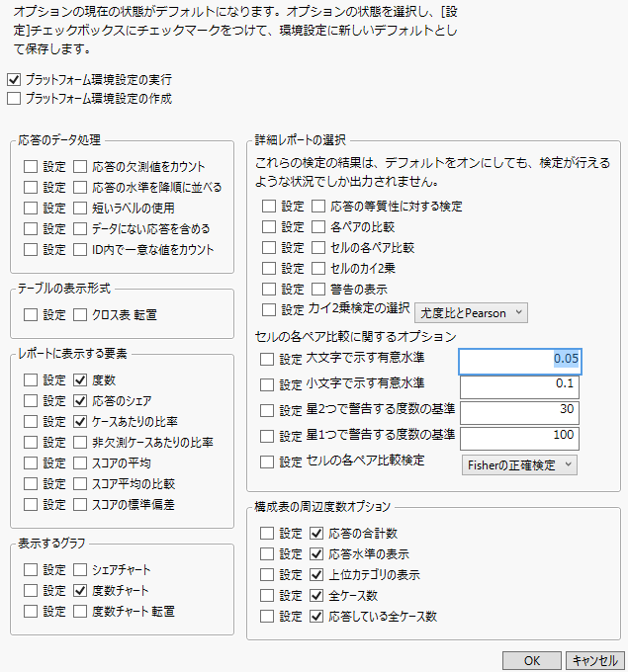
Task: Open Fisherの正確検定 dropdown
Action: (519, 465)
